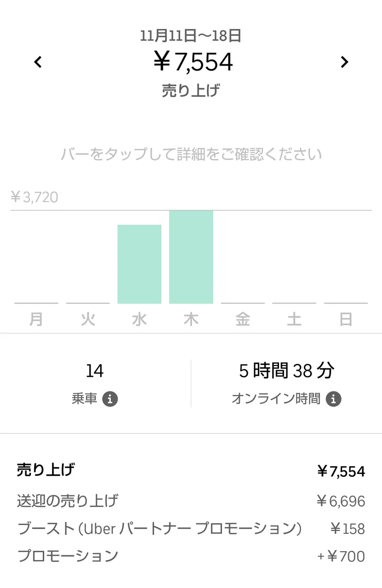Go to the next week with right arrow
The height and width of the screenshot is (588, 382).
tap(344, 62)
